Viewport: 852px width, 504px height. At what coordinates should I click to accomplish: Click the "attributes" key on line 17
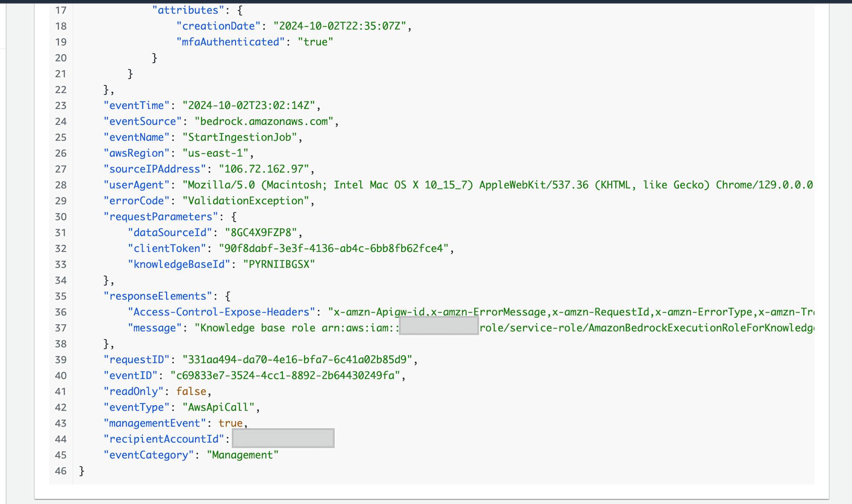188,10
